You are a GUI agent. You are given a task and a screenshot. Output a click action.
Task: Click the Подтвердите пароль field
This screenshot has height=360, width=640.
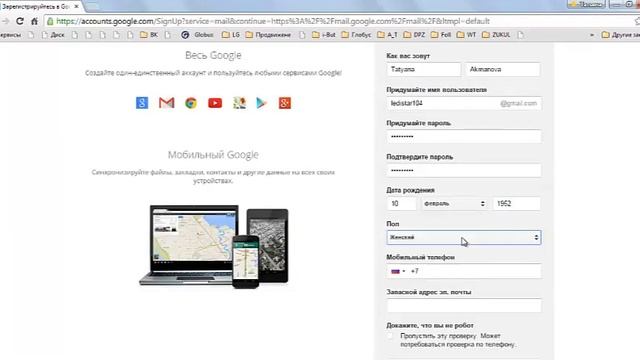(x=464, y=170)
